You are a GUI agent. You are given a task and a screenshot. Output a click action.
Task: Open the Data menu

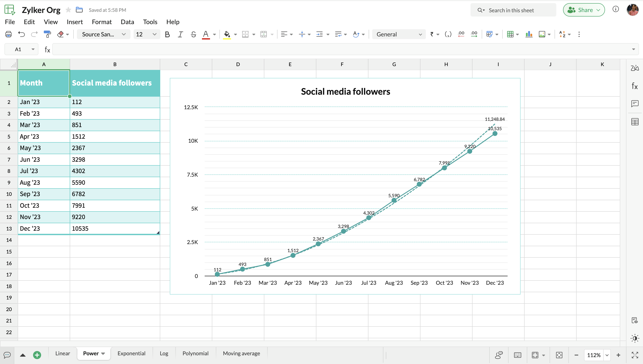coord(127,22)
